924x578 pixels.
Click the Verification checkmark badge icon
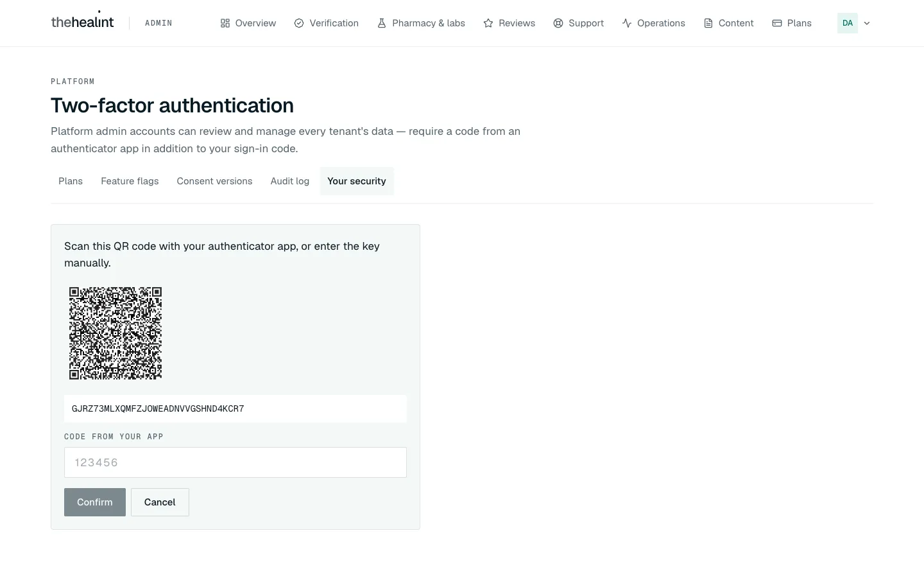(299, 23)
